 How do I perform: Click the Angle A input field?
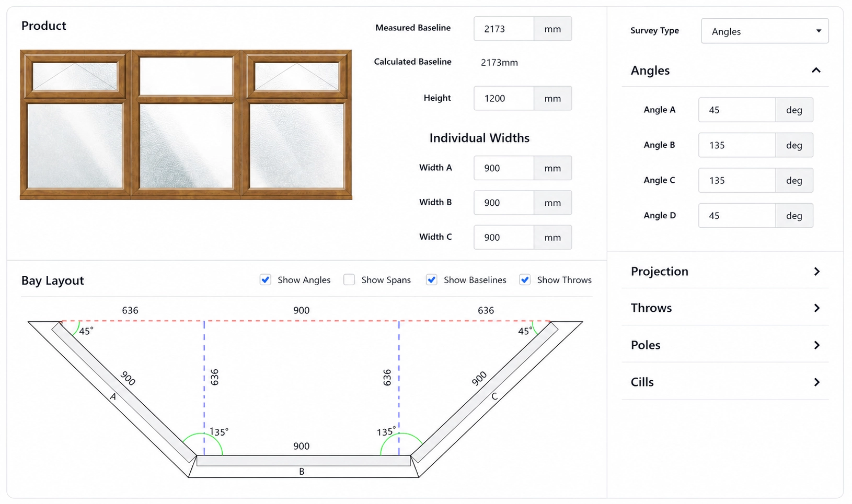[737, 110]
